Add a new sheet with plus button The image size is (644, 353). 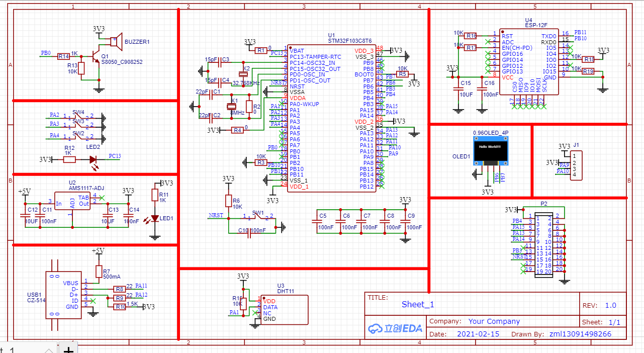click(69, 349)
